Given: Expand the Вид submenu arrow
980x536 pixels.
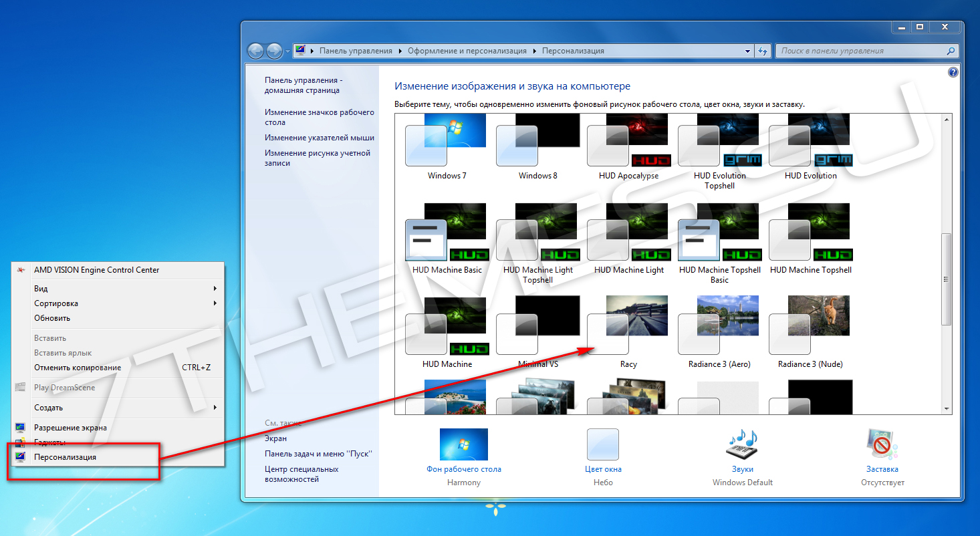Looking at the screenshot, I should click(x=215, y=289).
